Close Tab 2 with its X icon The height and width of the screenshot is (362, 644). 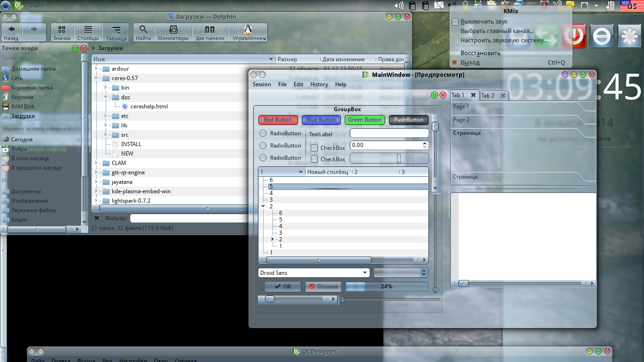(503, 95)
